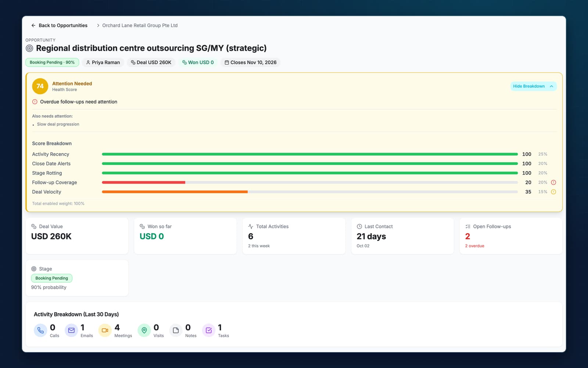The height and width of the screenshot is (368, 588).
Task: Click the chevron on Hide Breakdown
Action: pyautogui.click(x=551, y=86)
